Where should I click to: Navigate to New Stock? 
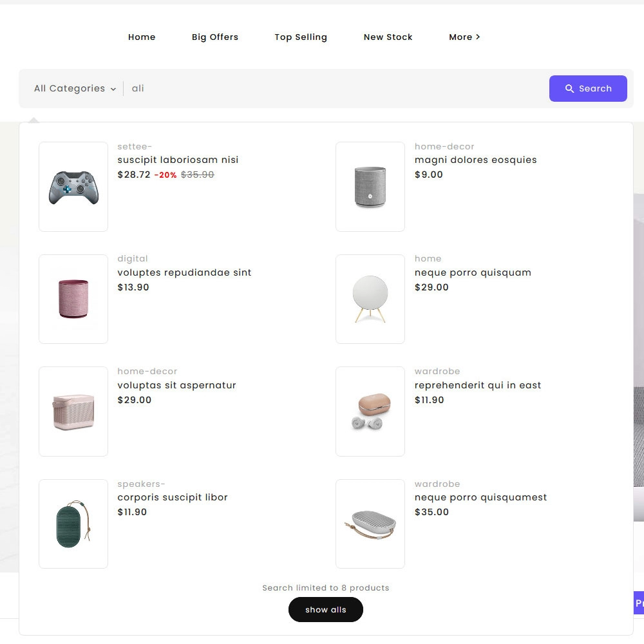tap(388, 37)
